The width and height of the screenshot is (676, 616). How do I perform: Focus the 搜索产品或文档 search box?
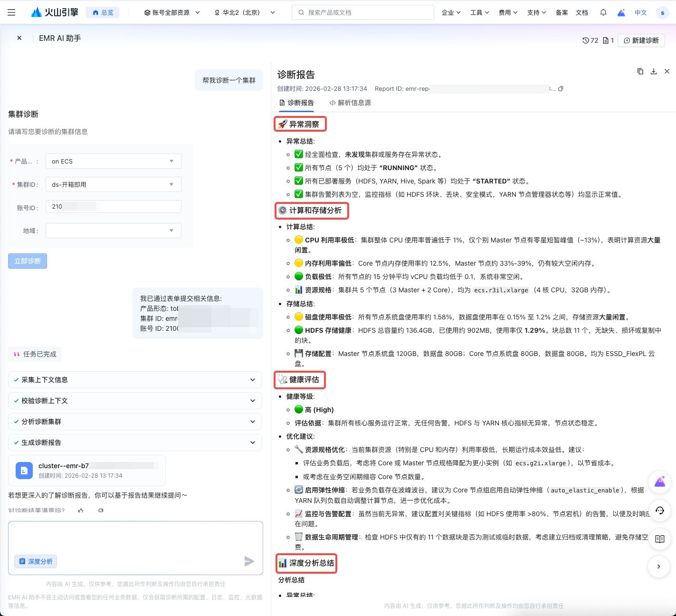[x=363, y=12]
